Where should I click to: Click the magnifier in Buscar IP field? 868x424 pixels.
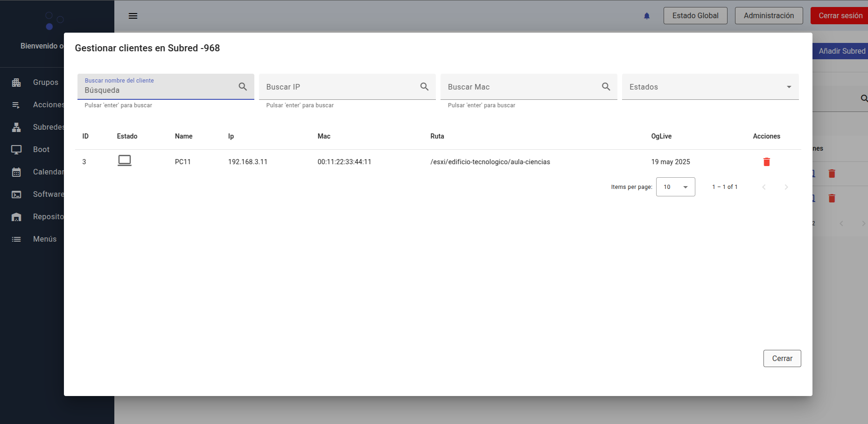pos(424,87)
